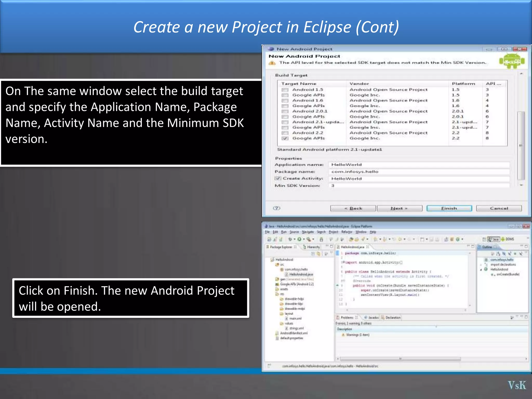The width and height of the screenshot is (532, 399).
Task: Open the Window menu in Eclipse
Action: point(361,232)
